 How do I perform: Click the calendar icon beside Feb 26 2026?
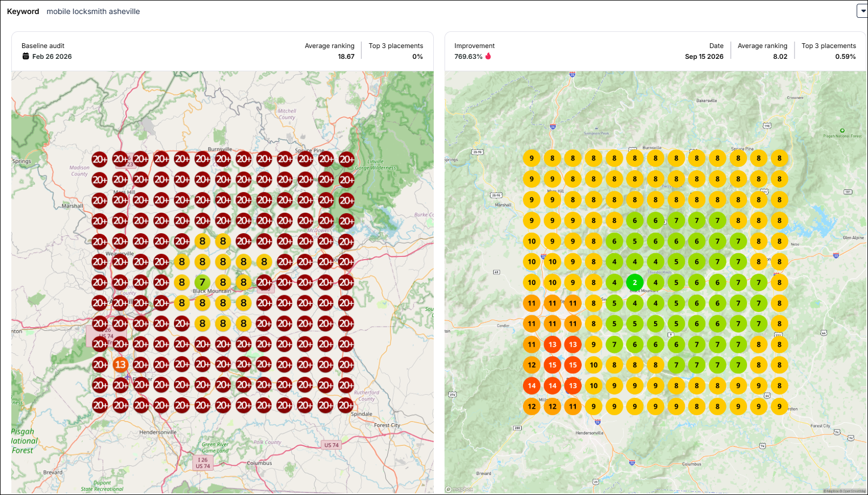(x=25, y=56)
